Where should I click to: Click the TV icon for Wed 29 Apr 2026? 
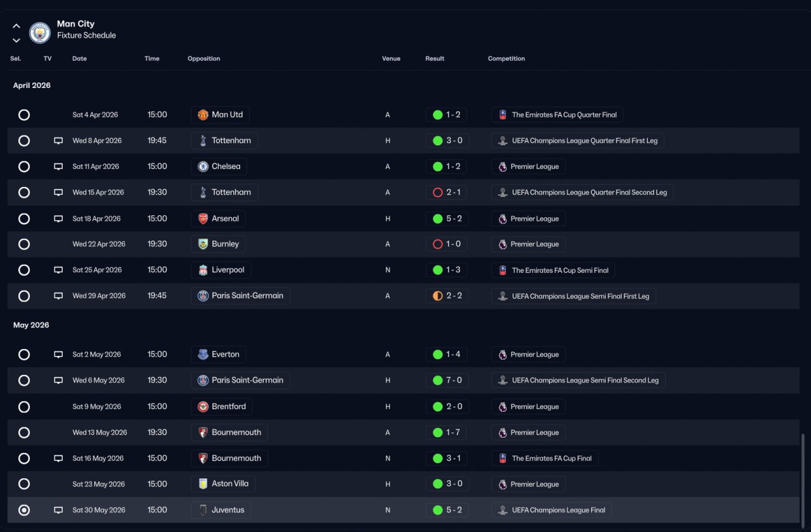coord(58,296)
